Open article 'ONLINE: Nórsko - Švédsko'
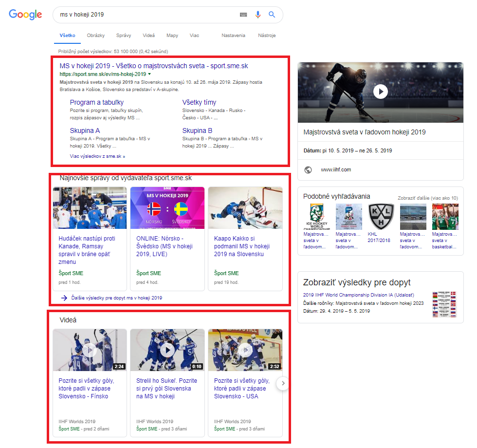Image resolution: width=477 pixels, height=448 pixels. click(x=165, y=246)
